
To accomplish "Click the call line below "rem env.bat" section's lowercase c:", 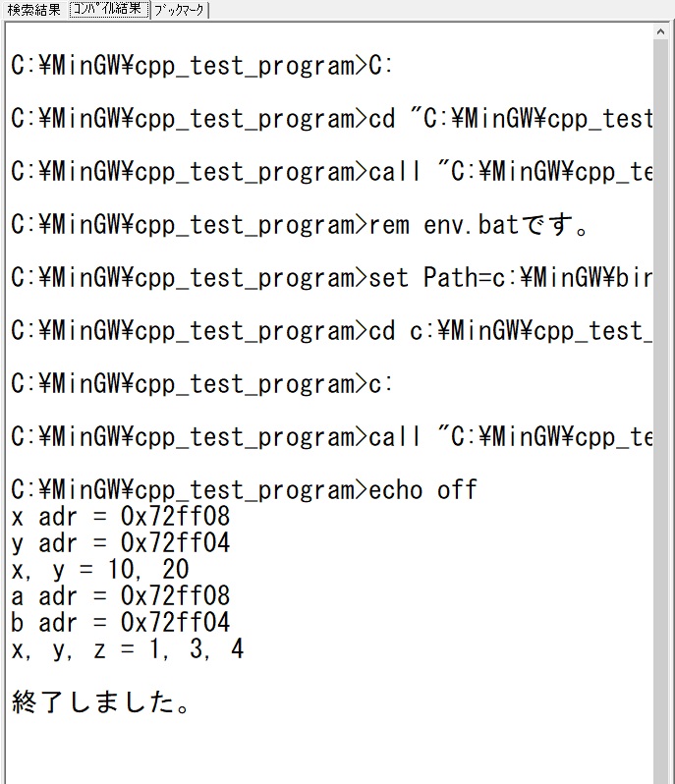I will [x=332, y=437].
